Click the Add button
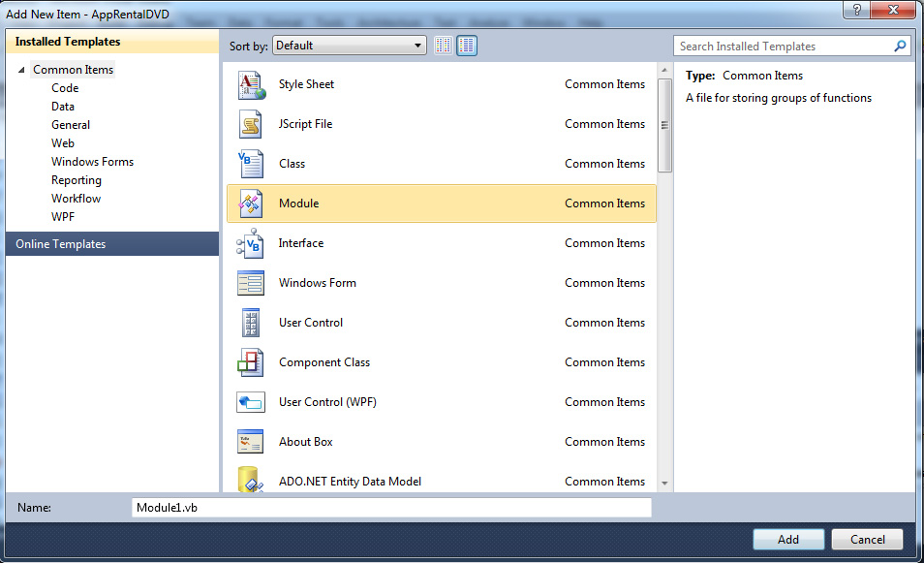 click(788, 540)
